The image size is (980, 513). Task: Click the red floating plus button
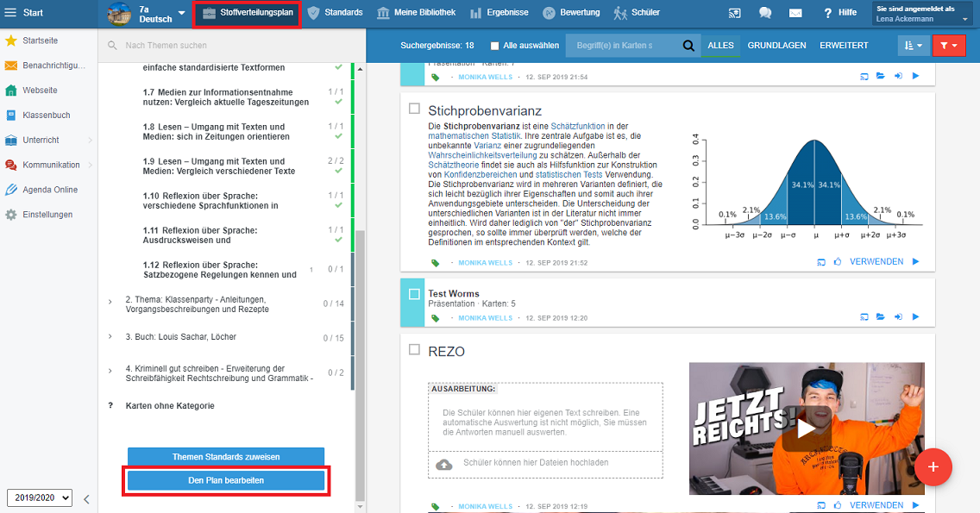pyautogui.click(x=933, y=466)
